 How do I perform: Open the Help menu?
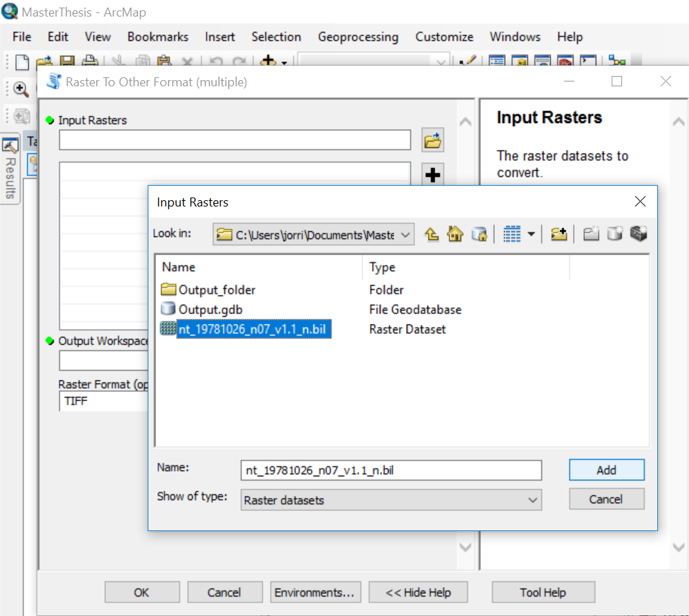(570, 37)
